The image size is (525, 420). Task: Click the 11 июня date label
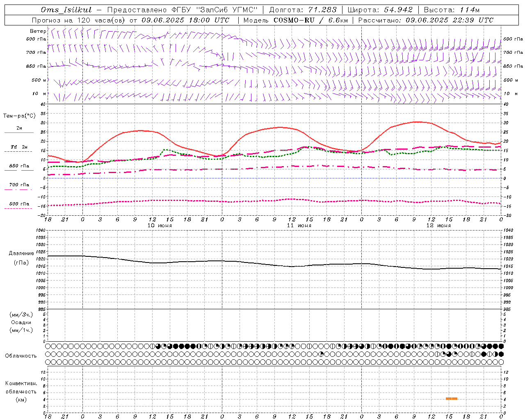[x=299, y=226]
